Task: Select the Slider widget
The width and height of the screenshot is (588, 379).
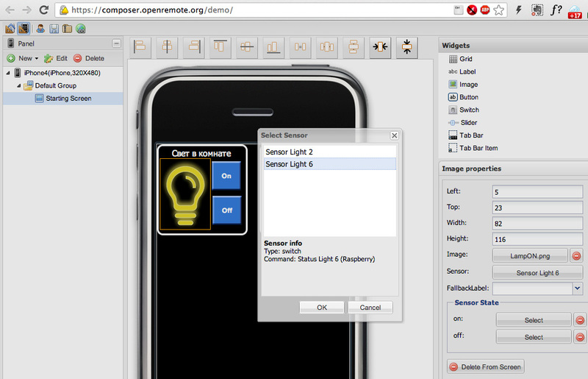Action: click(462, 123)
